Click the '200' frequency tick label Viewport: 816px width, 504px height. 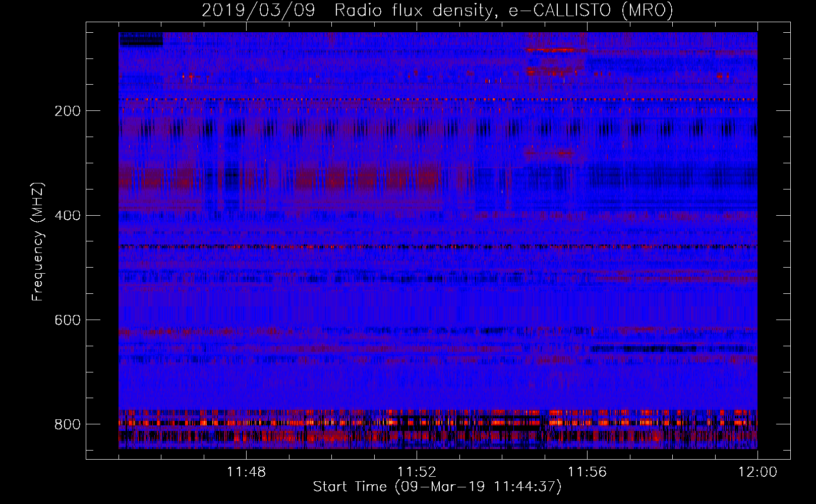[68, 111]
